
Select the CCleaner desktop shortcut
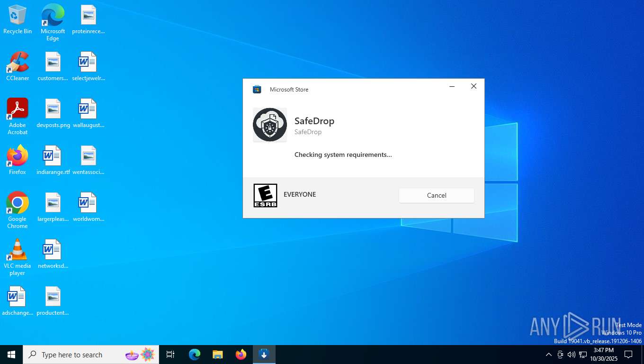[18, 66]
